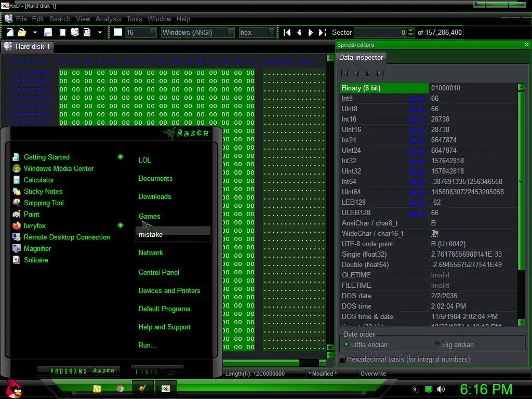Open RAM via the memory chip icon
Image resolution: width=532 pixels, height=399 pixels.
62,32
